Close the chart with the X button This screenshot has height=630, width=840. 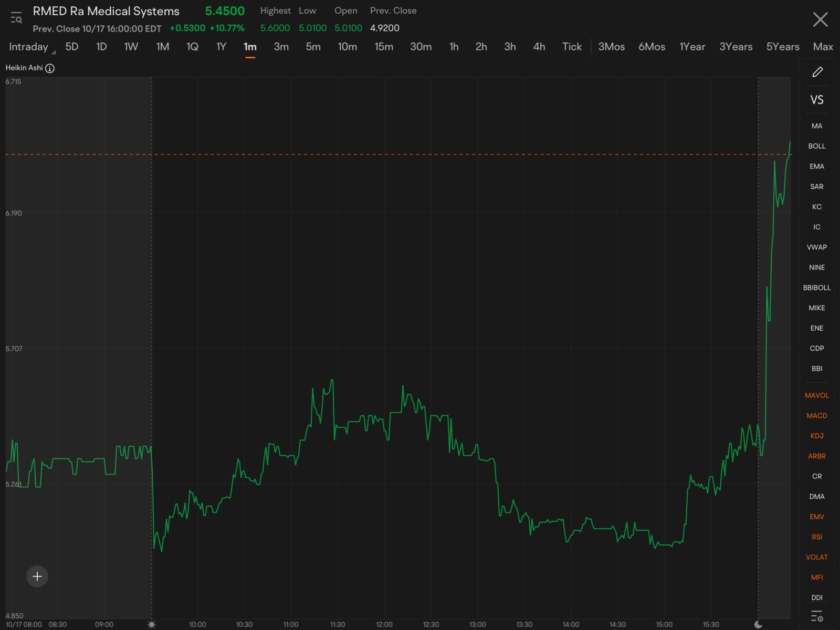pyautogui.click(x=820, y=19)
